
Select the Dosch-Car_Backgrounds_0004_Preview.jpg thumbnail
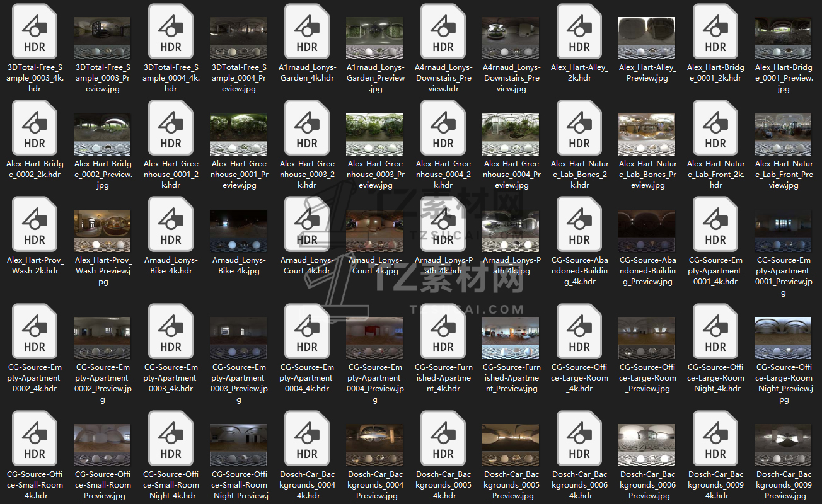[x=375, y=445]
